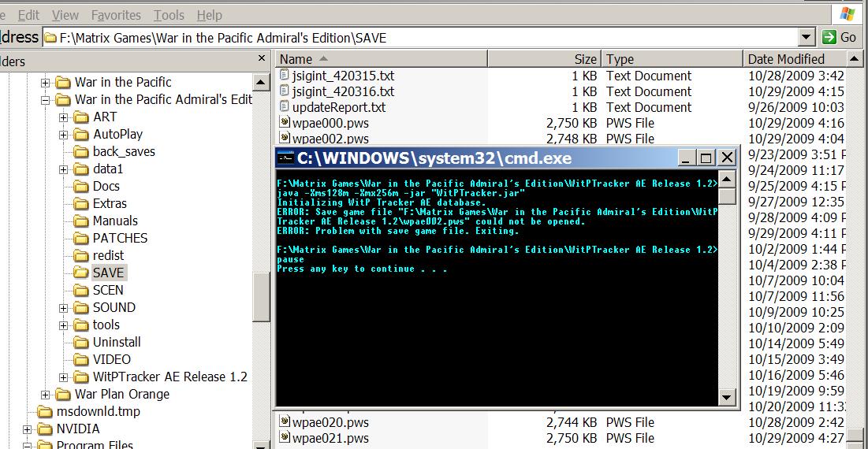Select the 2,750 KB size of wpae000.pws
Screen dimensions: 868x449
click(x=572, y=123)
